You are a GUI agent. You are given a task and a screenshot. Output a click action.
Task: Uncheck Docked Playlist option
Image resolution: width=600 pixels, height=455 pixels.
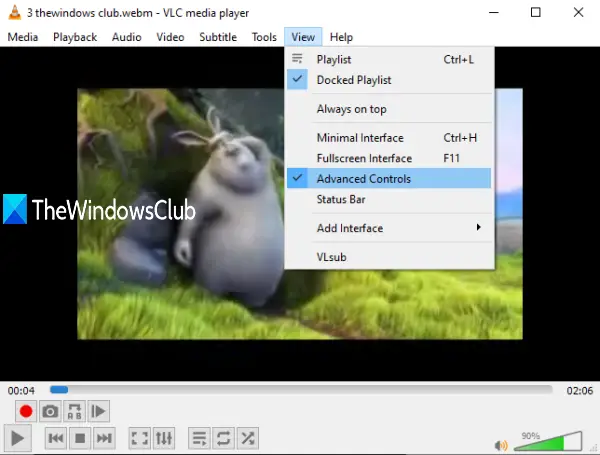(389, 80)
